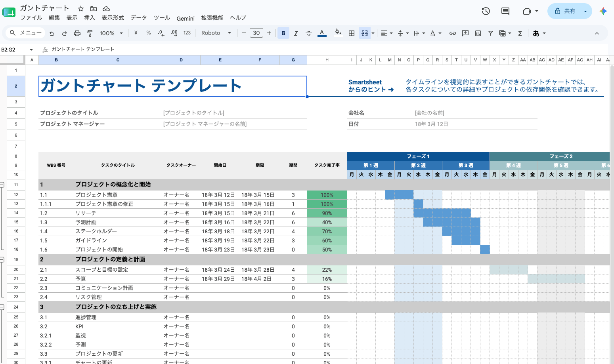The image size is (614, 364).
Task: Click the undo arrow icon
Action: pyautogui.click(x=52, y=33)
